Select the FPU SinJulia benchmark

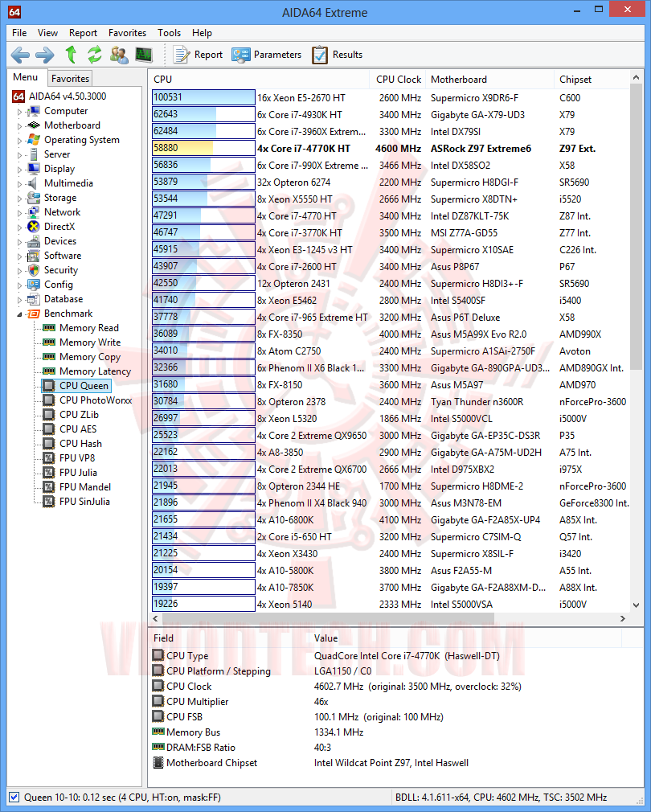[x=84, y=502]
